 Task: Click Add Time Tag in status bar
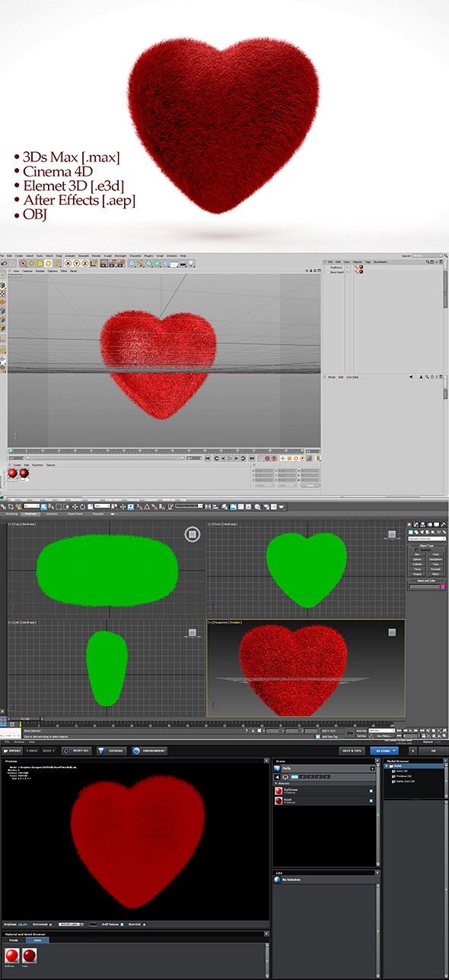click(x=329, y=737)
